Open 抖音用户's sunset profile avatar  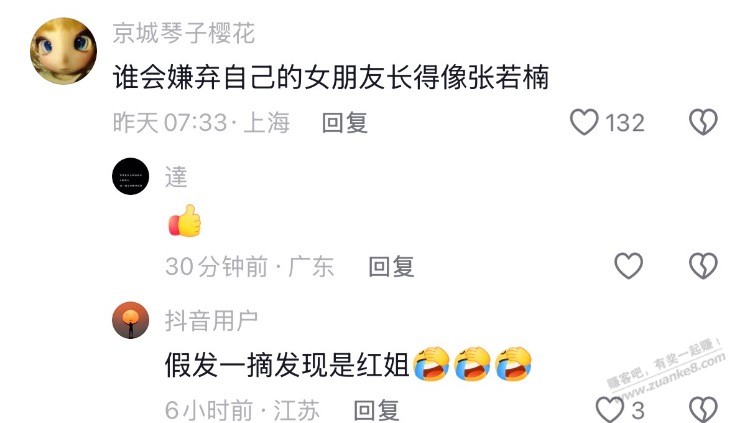pos(131,320)
